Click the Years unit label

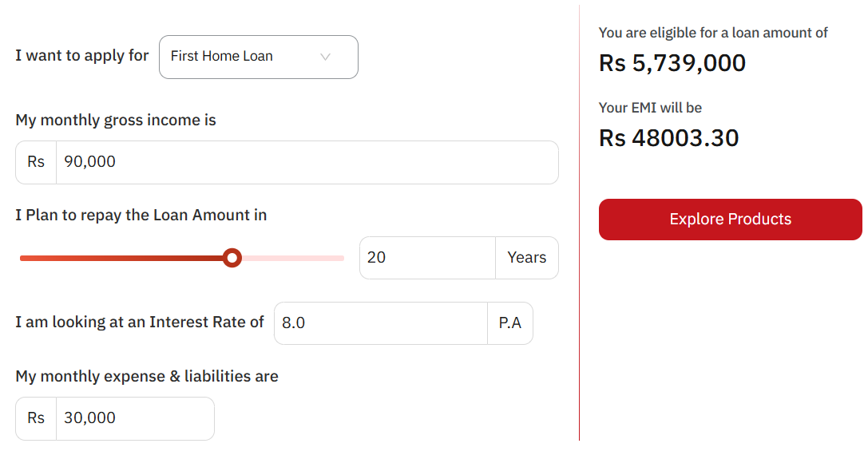coord(527,258)
